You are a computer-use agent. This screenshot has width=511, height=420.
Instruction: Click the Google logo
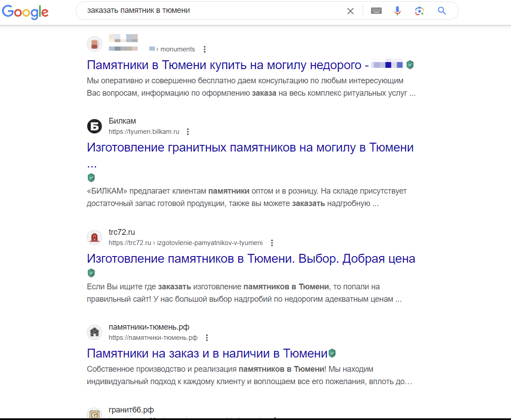[25, 12]
